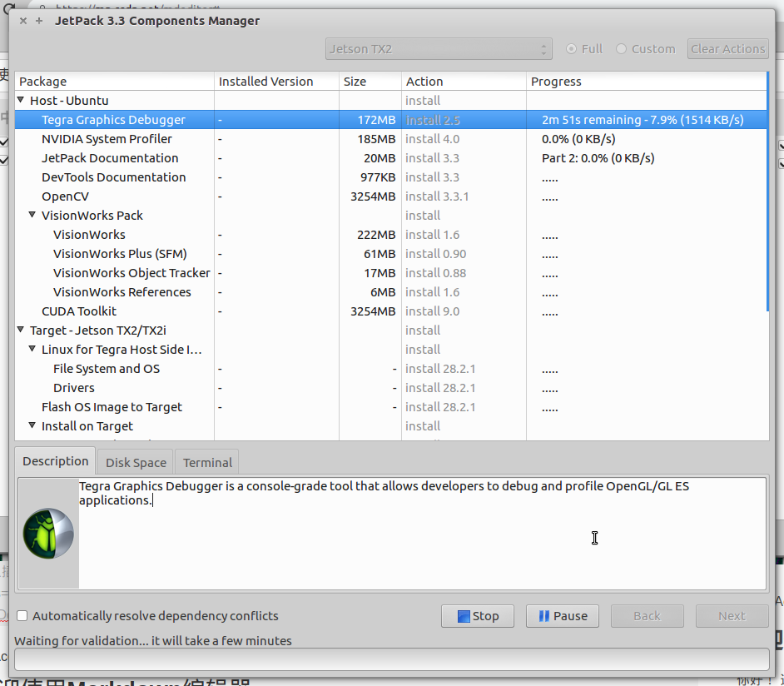
Task: Close the JetPack Components Manager window
Action: pos(23,21)
